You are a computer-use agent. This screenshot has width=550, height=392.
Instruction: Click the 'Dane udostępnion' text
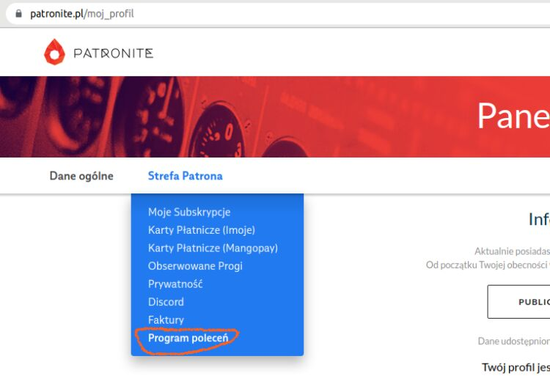513,341
